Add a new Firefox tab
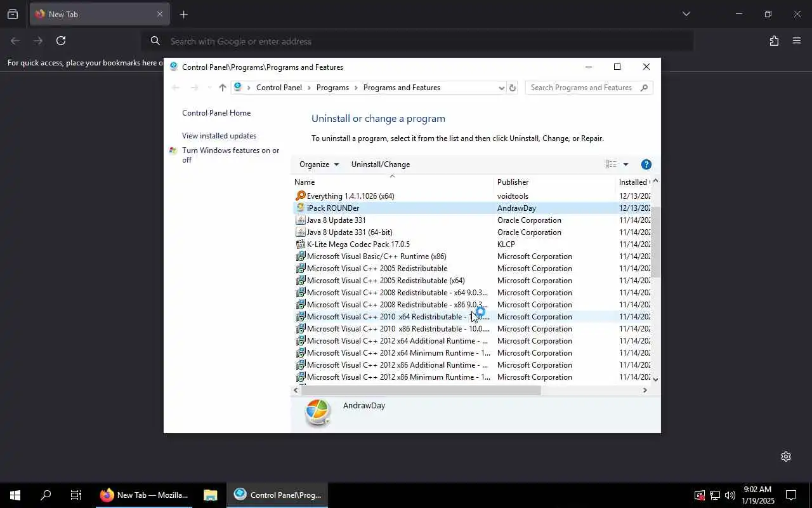This screenshot has height=508, width=812. tap(183, 14)
